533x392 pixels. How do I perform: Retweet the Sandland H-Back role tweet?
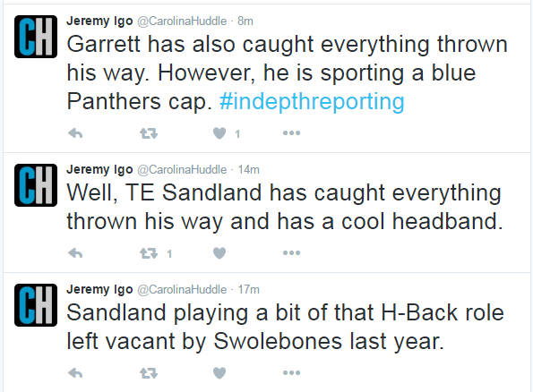point(149,373)
